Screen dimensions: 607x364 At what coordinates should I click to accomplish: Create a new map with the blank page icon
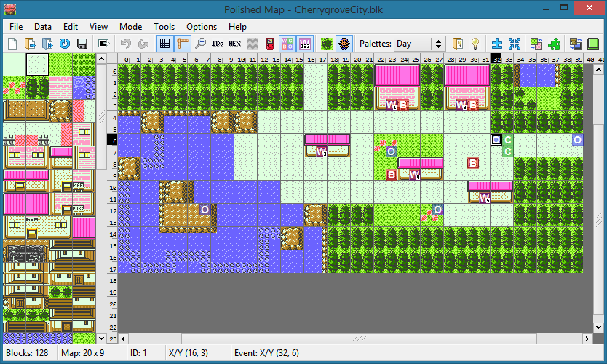point(12,44)
